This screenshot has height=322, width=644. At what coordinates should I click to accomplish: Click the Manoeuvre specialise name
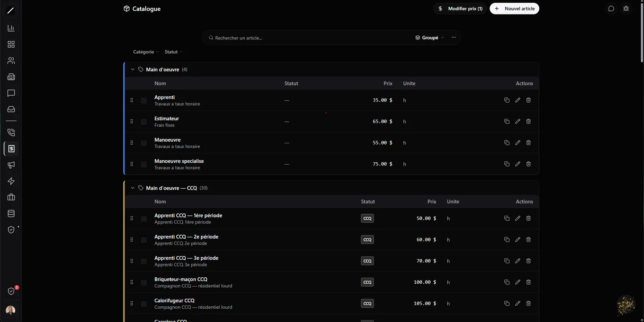click(x=179, y=161)
